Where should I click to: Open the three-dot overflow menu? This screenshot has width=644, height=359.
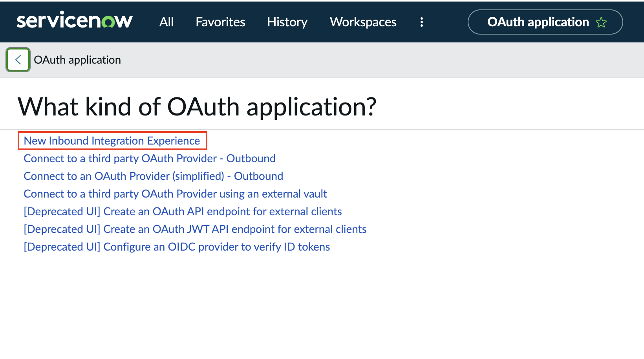coord(422,22)
